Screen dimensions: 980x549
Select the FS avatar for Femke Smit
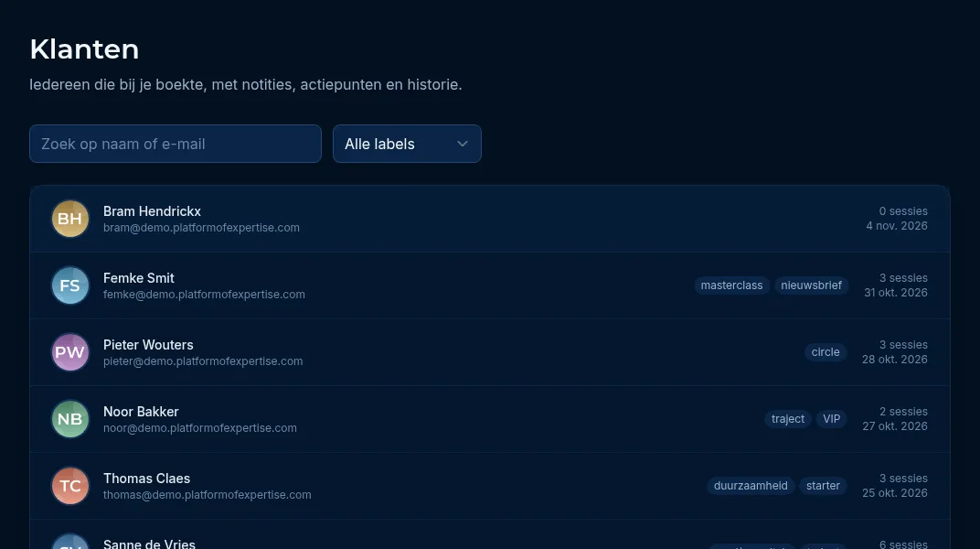coord(70,285)
